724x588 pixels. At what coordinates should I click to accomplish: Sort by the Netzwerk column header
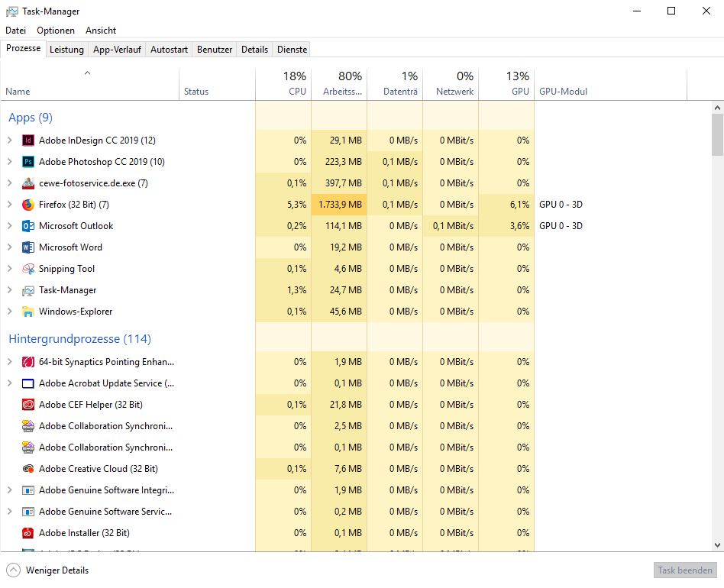pos(451,85)
